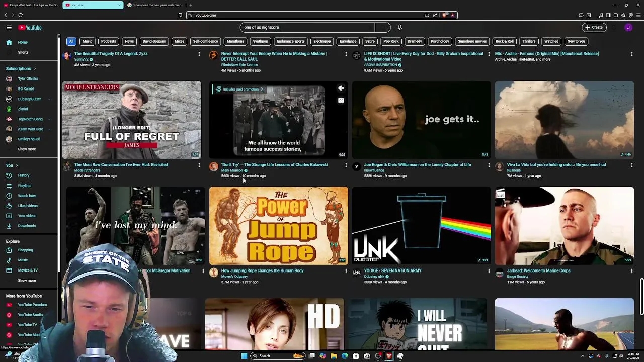Open options for The Most Raw Conversation video
The height and width of the screenshot is (362, 644).
(x=199, y=165)
